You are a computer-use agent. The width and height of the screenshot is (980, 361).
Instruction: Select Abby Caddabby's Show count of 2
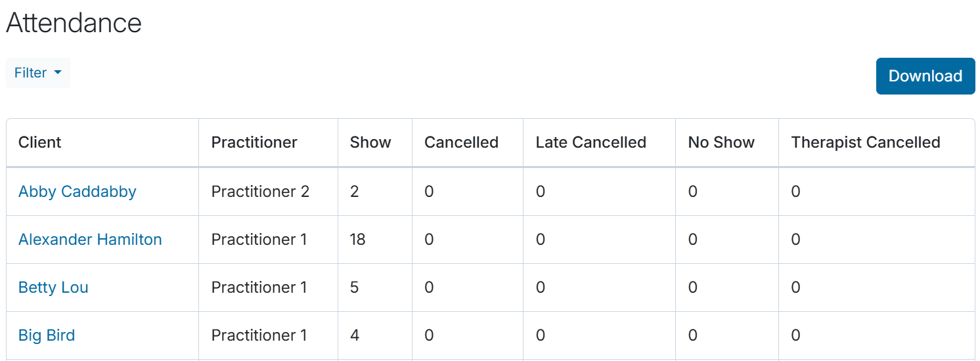point(355,192)
